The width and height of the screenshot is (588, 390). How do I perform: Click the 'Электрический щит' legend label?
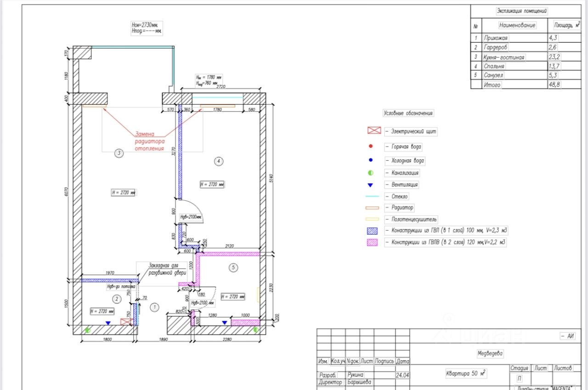point(411,131)
